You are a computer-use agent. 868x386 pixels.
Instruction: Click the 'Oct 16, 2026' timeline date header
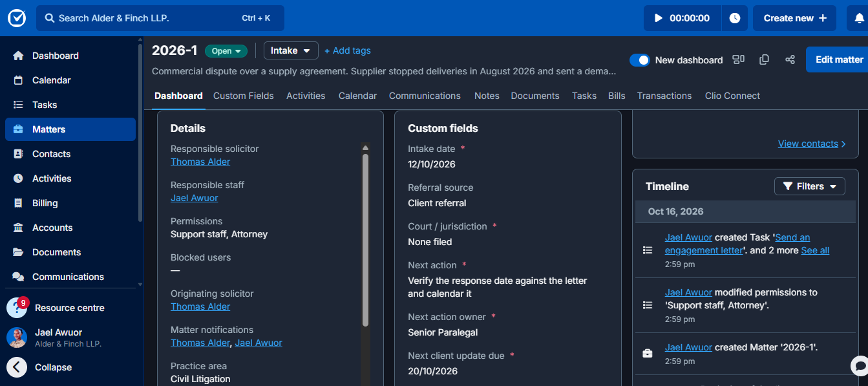(x=676, y=211)
